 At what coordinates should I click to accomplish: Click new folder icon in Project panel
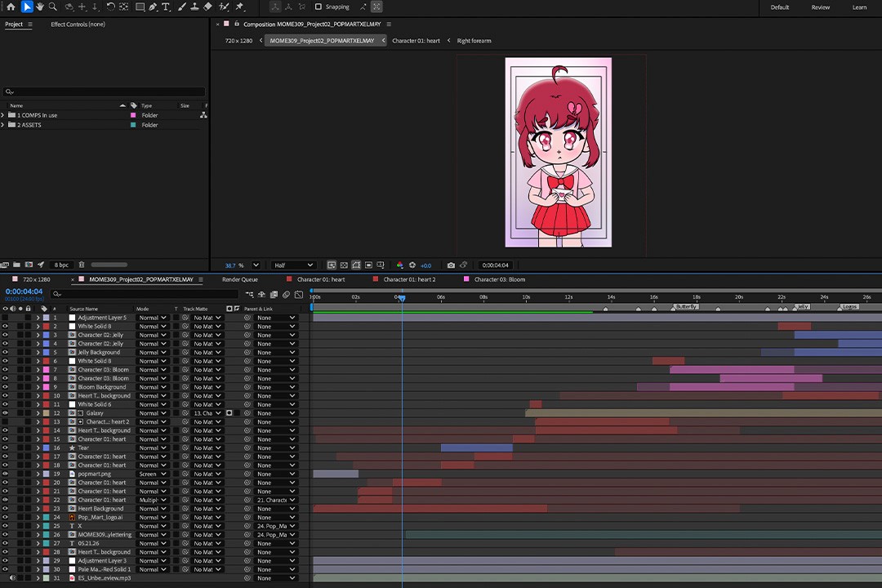tap(17, 265)
